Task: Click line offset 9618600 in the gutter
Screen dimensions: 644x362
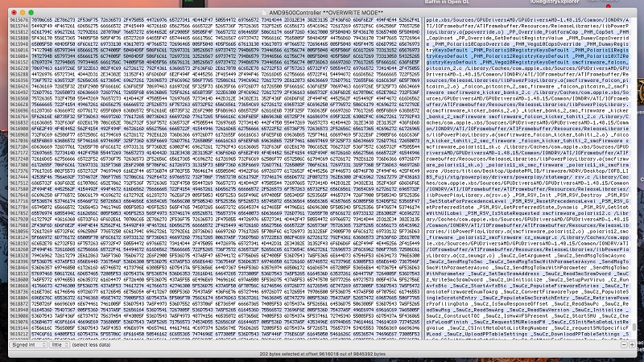Action: tap(19, 279)
